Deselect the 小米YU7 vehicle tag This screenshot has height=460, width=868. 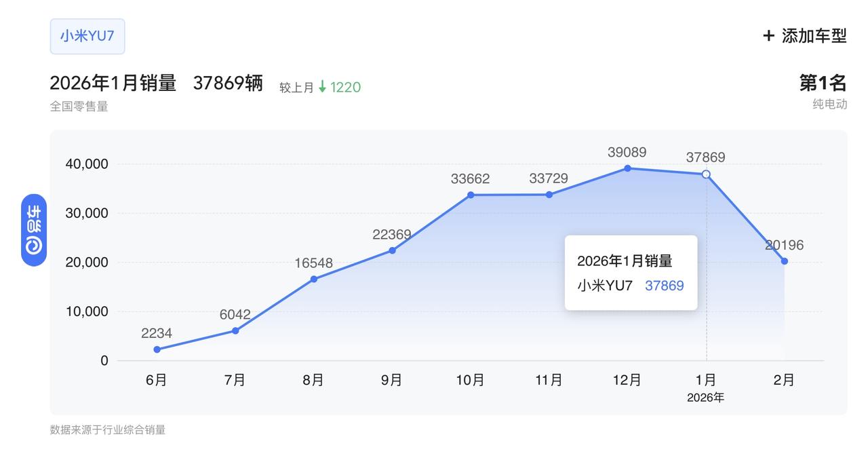[87, 36]
